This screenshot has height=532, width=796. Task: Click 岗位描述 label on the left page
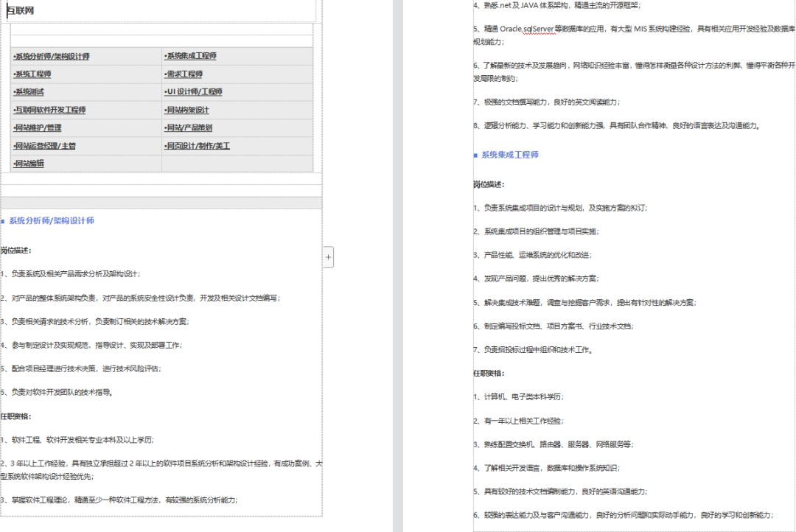click(x=15, y=251)
